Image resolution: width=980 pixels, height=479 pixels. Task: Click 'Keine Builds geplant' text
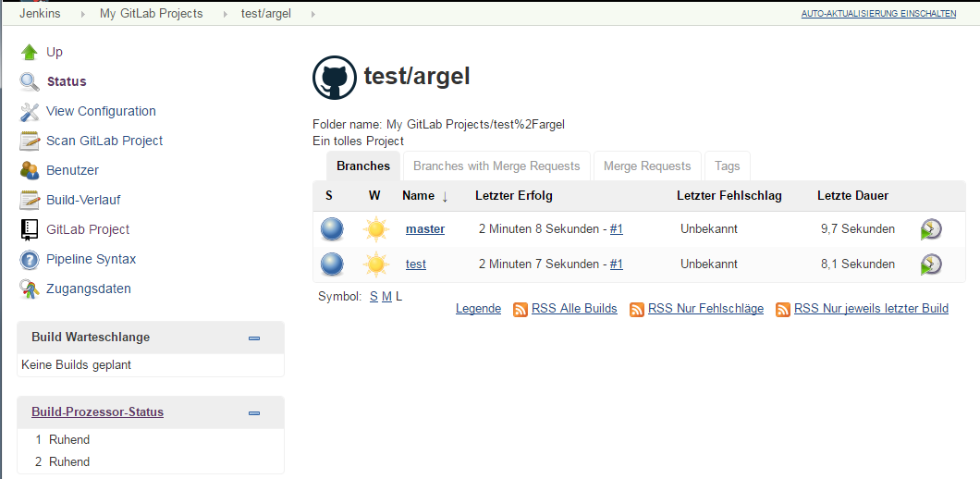tap(76, 364)
